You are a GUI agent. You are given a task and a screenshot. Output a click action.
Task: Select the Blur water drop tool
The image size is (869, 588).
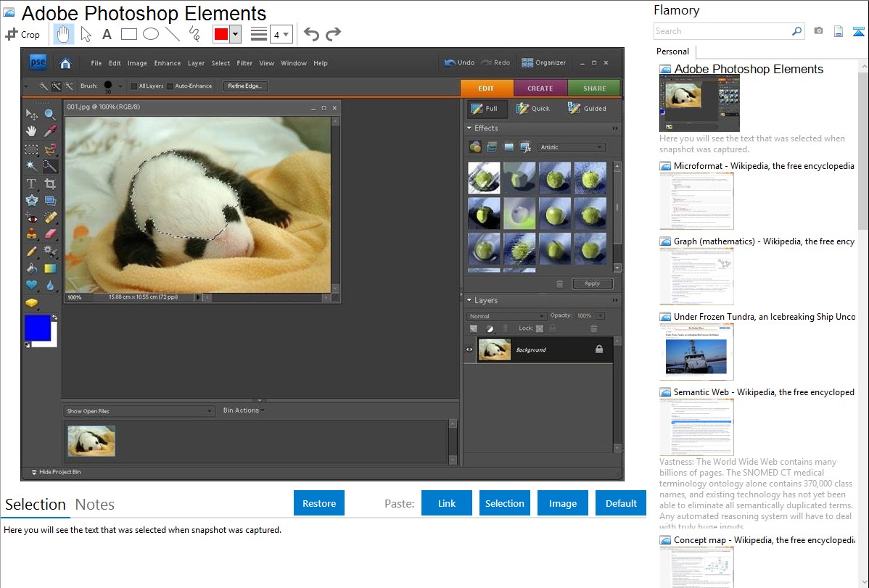pyautogui.click(x=50, y=286)
